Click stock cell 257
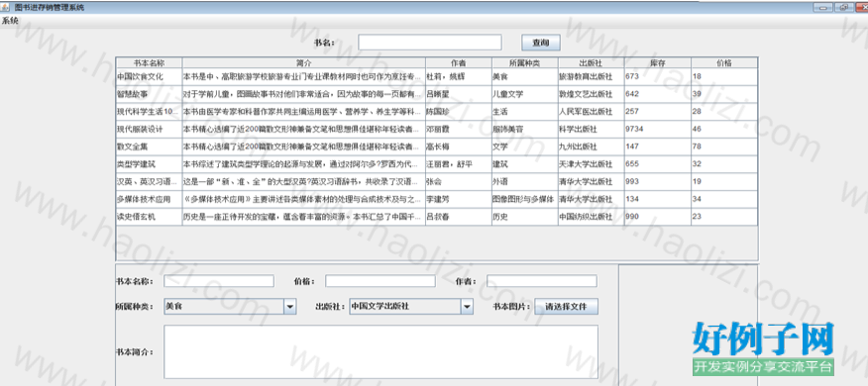This screenshot has height=386, width=868. pos(658,112)
